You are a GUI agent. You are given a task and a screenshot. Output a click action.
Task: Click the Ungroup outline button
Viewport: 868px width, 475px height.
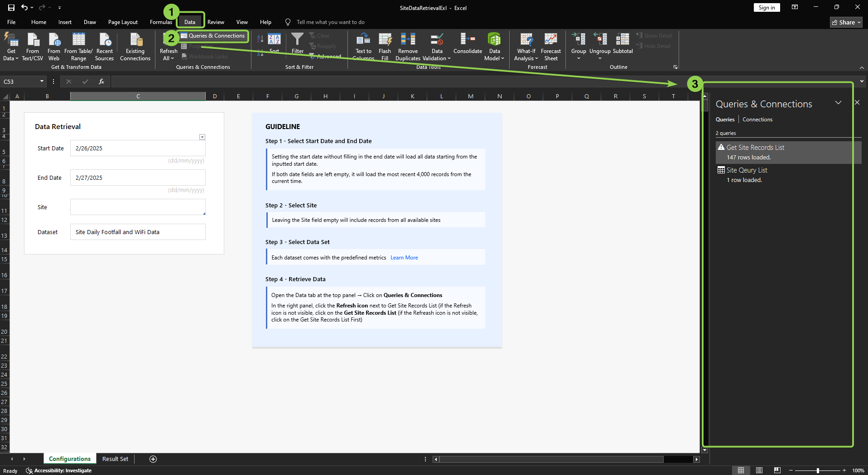coord(600,47)
